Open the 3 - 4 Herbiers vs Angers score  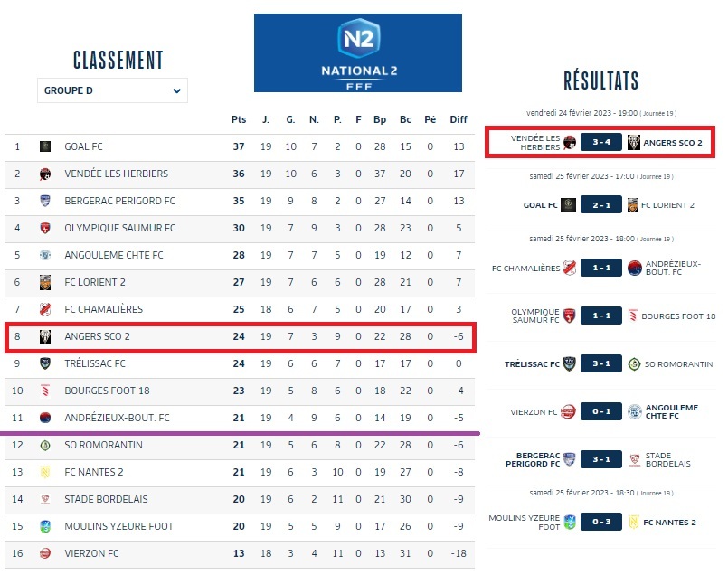point(599,143)
